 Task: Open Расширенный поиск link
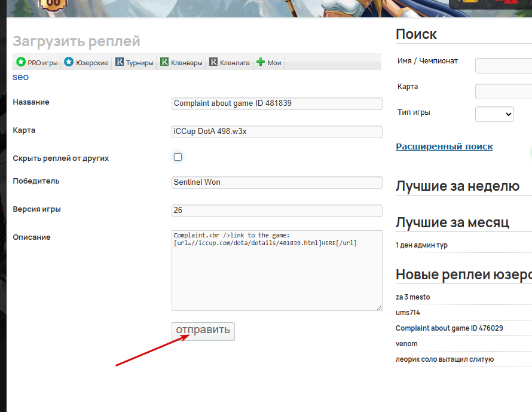(x=444, y=147)
